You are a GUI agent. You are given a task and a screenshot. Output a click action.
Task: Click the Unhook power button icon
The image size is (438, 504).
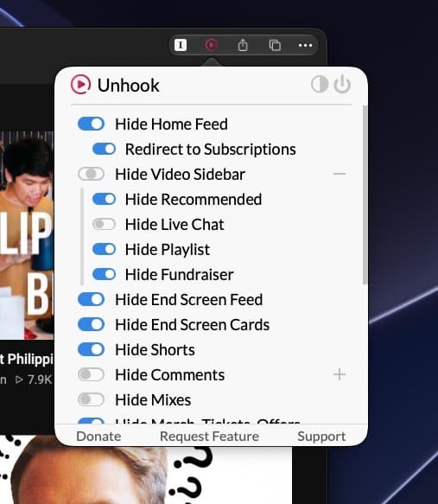[342, 84]
